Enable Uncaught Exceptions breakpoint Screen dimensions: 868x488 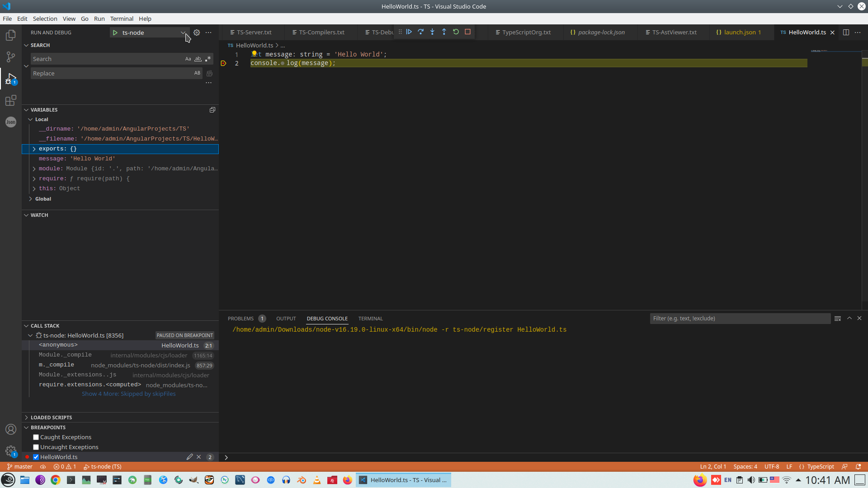[36, 447]
